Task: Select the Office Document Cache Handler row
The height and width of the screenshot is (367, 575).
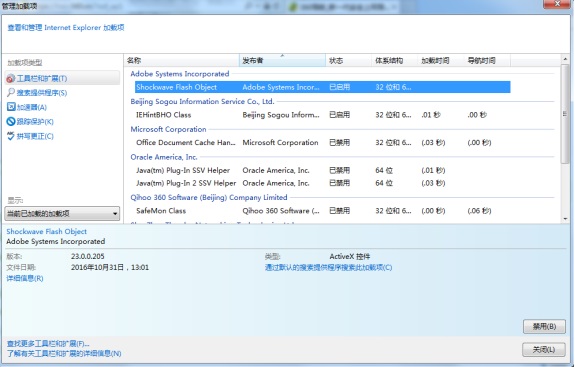Action: (x=323, y=143)
